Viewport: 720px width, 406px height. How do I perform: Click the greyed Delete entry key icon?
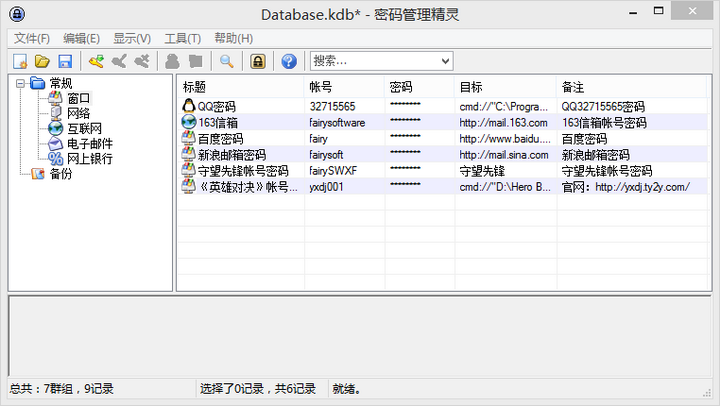pos(142,61)
